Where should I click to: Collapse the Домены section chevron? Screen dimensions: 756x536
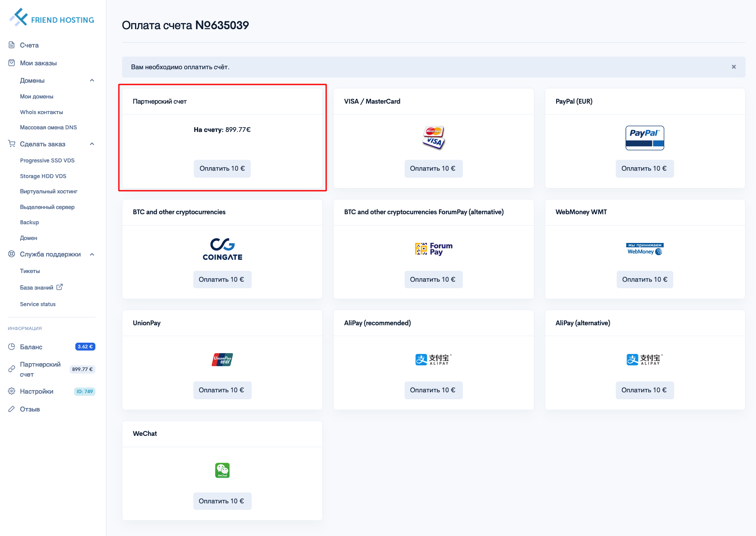pyautogui.click(x=92, y=80)
